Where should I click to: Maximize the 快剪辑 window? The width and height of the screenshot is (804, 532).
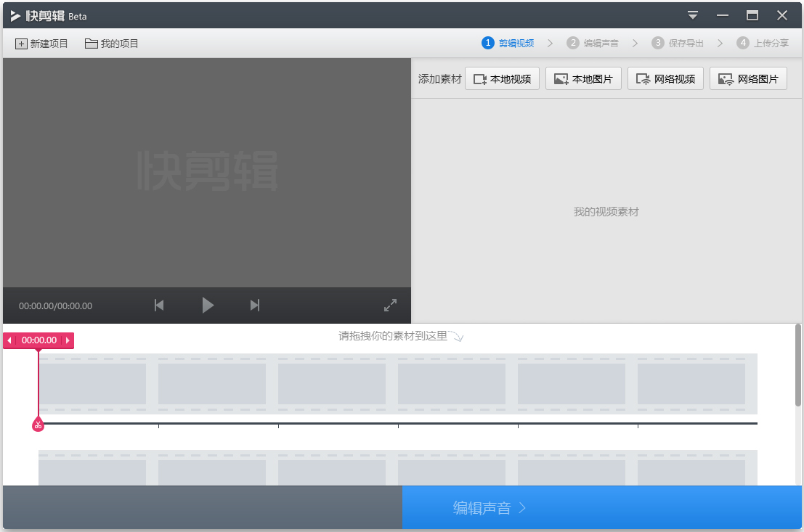click(752, 15)
